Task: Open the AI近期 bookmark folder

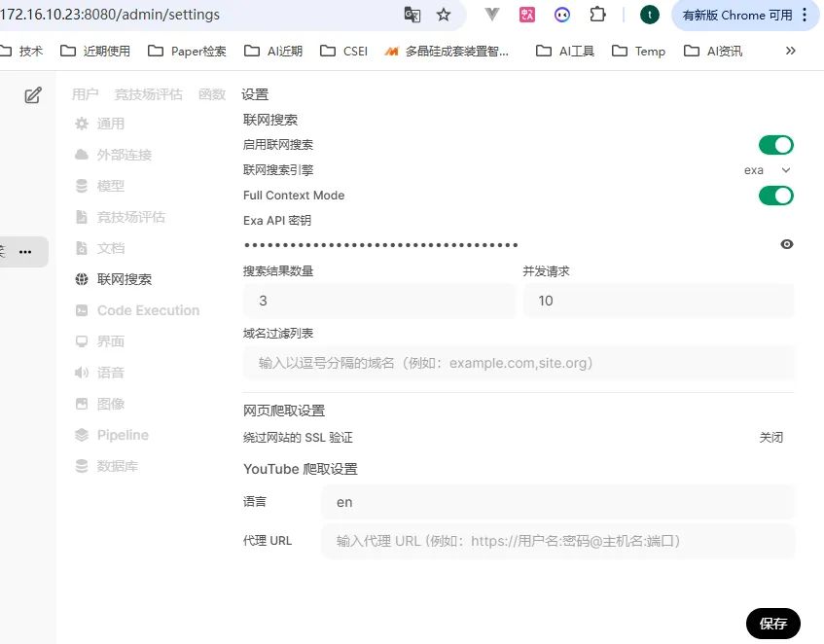Action: click(x=273, y=51)
